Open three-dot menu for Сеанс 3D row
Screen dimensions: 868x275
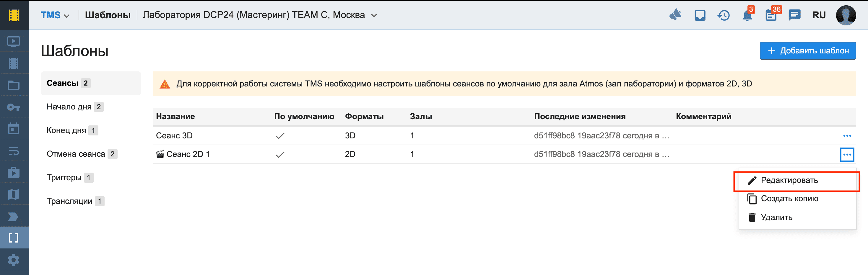[847, 136]
